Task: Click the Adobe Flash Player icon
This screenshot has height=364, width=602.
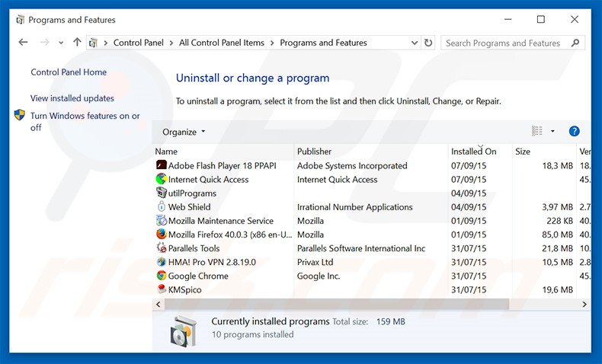Action: tap(161, 165)
